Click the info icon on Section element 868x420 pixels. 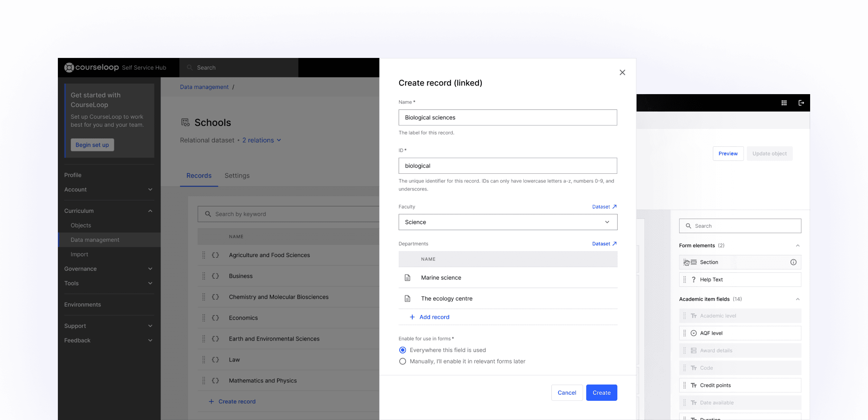click(x=793, y=262)
